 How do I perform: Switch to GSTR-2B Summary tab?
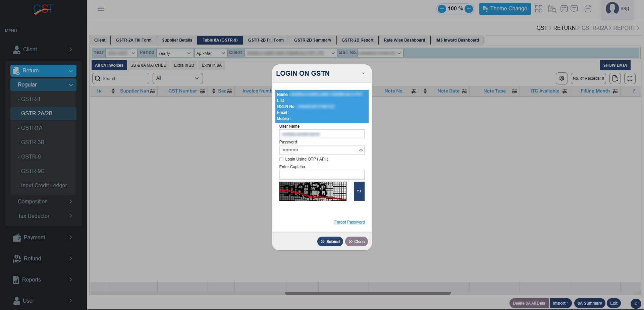tap(312, 40)
